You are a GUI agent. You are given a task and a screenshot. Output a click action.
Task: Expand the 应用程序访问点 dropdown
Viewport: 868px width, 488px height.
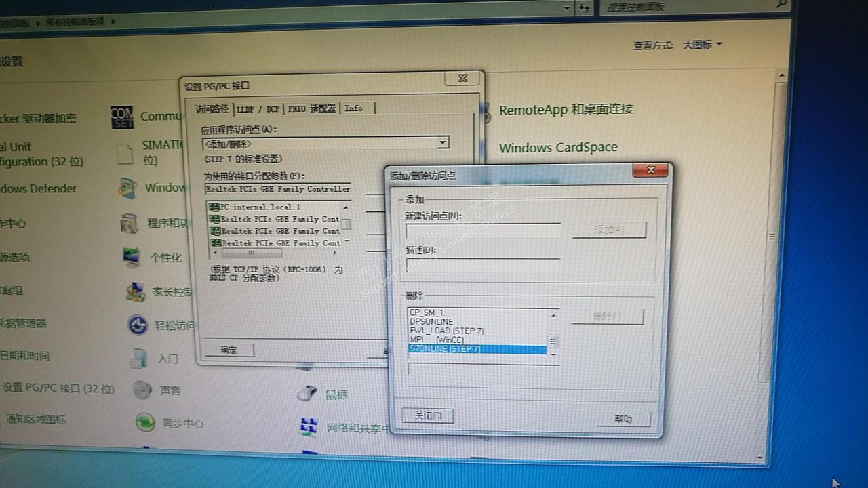[x=442, y=143]
